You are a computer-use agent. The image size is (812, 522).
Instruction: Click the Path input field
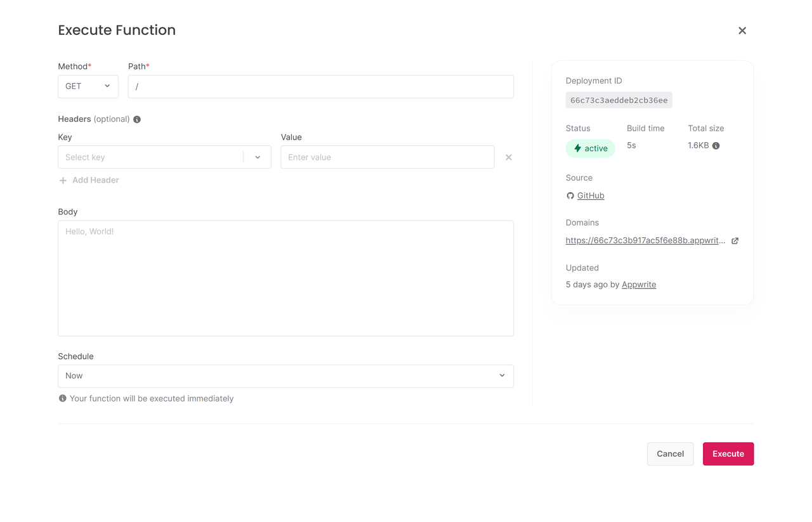pos(320,86)
